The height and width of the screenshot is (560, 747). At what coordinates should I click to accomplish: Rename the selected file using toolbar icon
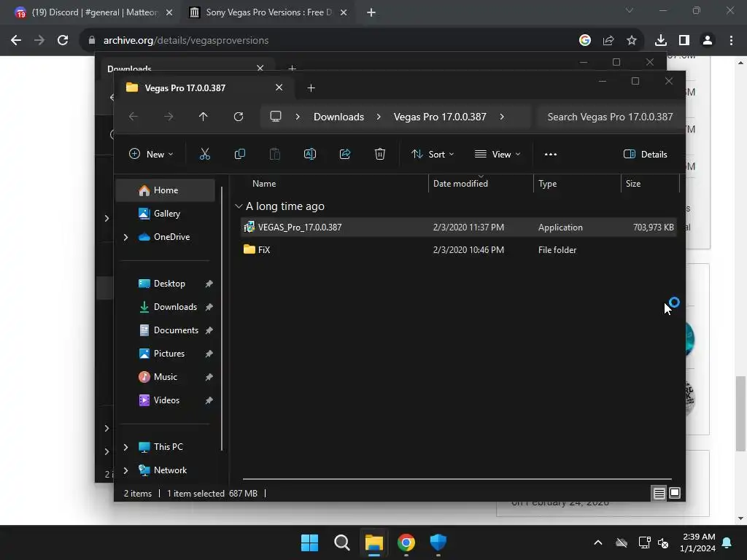(309, 154)
